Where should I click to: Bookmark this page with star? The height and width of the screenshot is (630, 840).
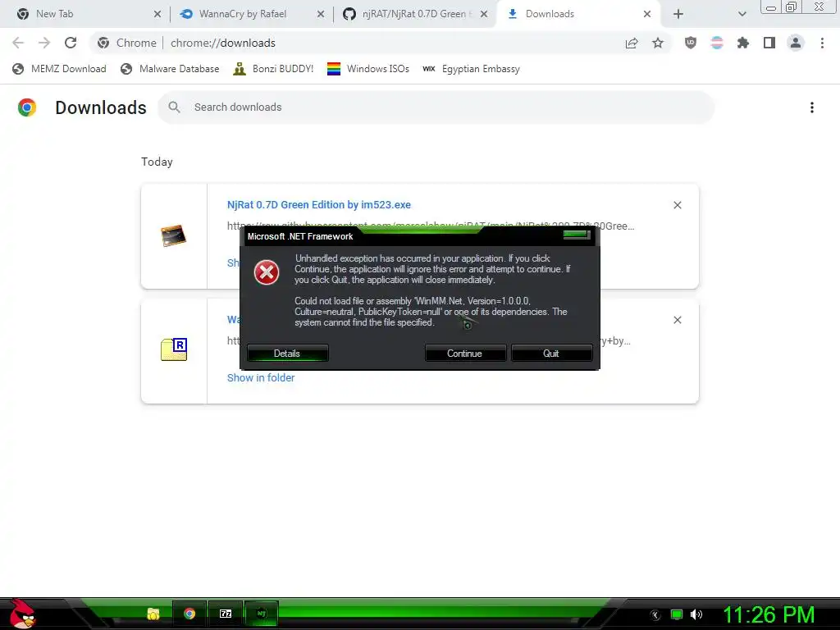coord(658,43)
